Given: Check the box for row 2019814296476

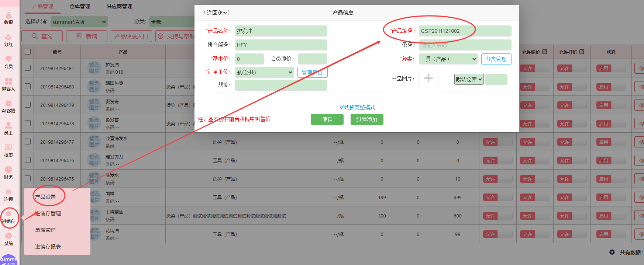Looking at the screenshot, I should tap(28, 160).
